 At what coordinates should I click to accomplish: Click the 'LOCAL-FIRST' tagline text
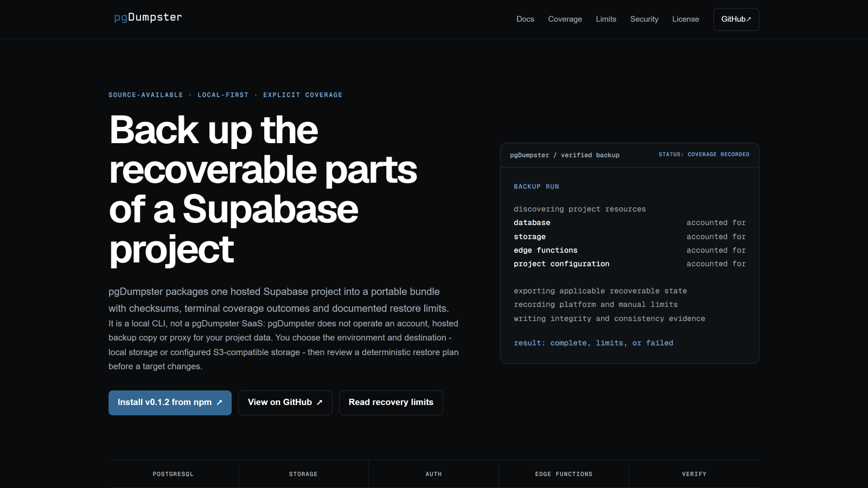coord(223,95)
